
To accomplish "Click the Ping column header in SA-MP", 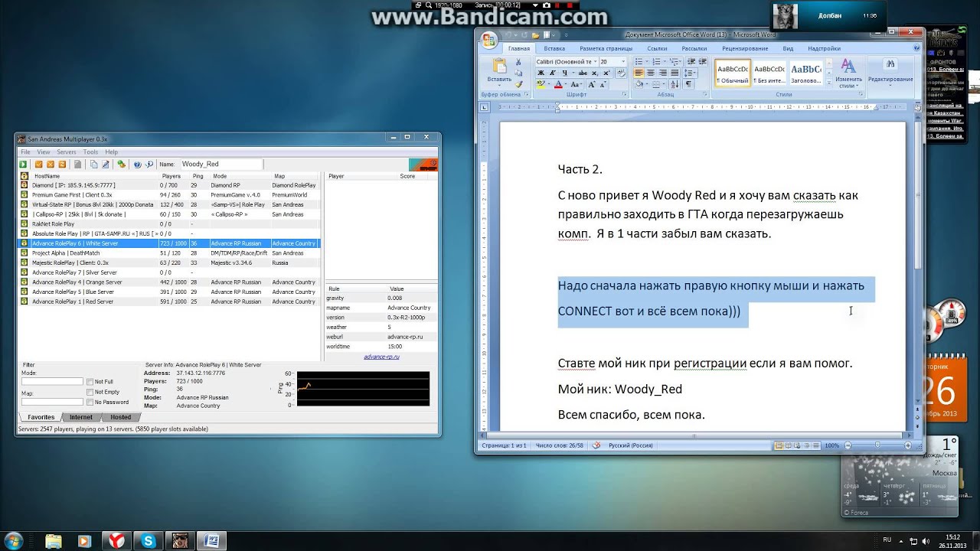I will pos(198,176).
